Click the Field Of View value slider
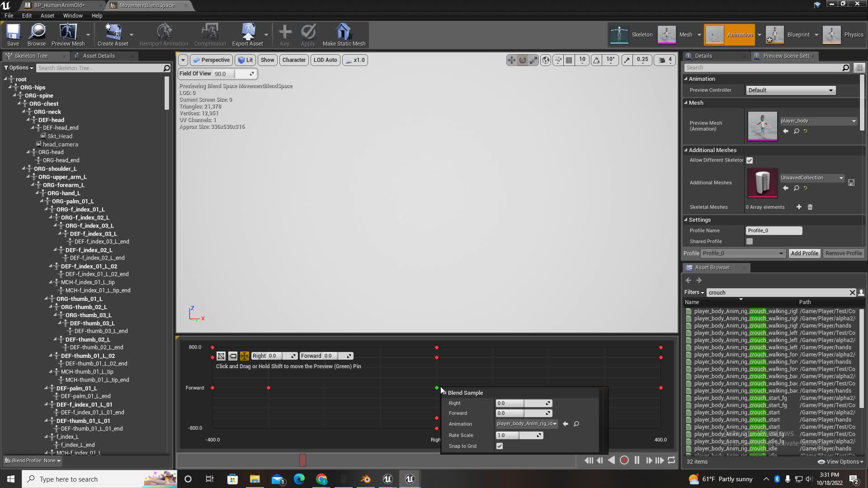 tap(235, 74)
